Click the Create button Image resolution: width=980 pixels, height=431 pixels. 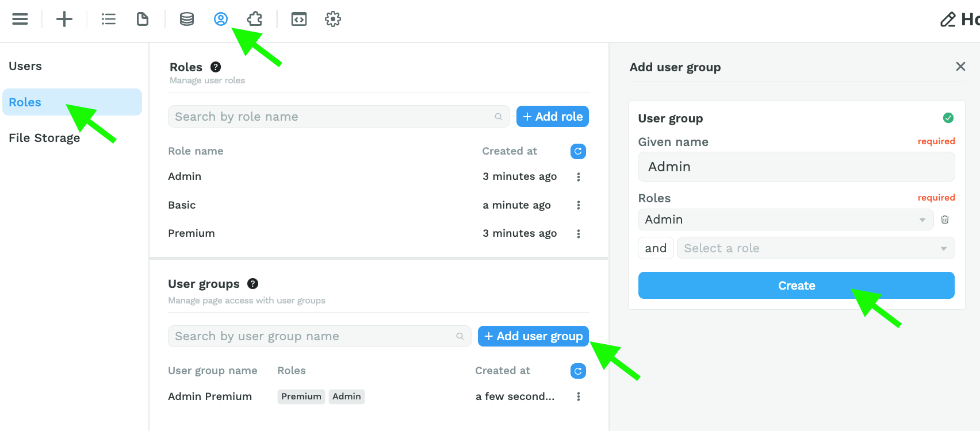tap(797, 286)
